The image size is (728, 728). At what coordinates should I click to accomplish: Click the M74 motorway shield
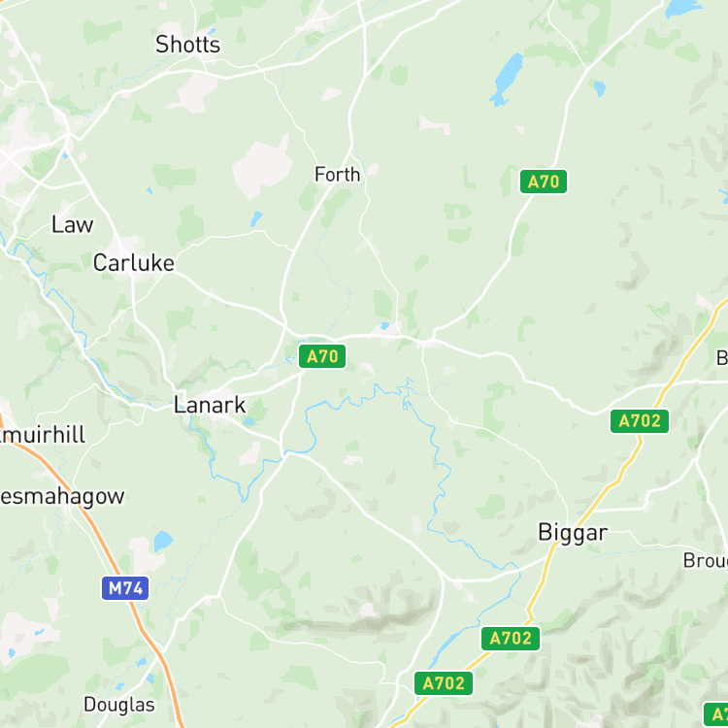tap(125, 588)
